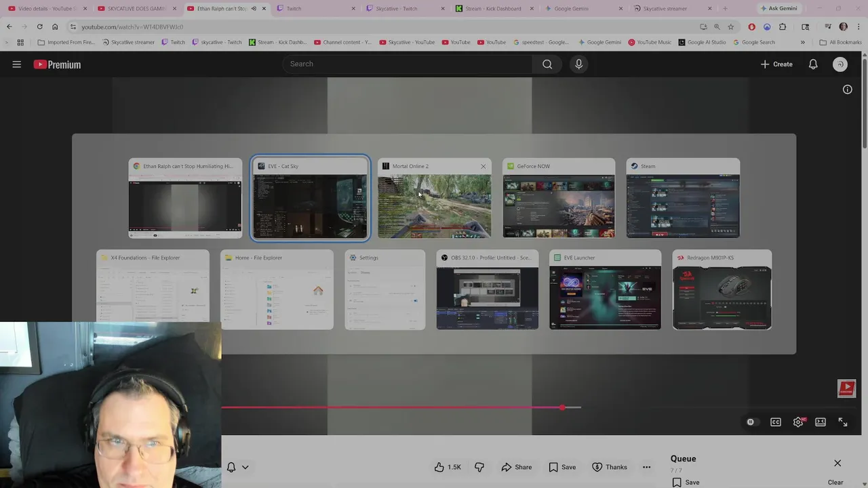The image size is (868, 488).
Task: Open Imported From Firefox bookmarks folder
Action: [66, 42]
